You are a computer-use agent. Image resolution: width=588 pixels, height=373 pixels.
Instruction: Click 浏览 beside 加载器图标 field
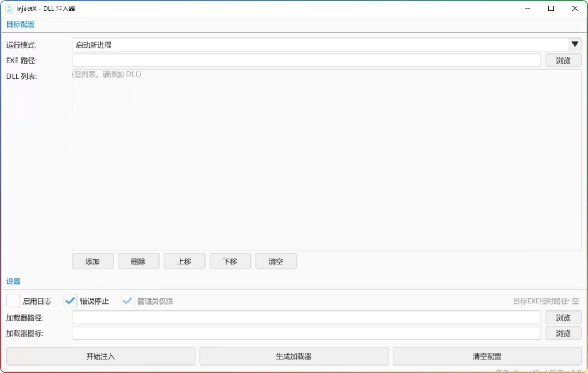(x=563, y=333)
